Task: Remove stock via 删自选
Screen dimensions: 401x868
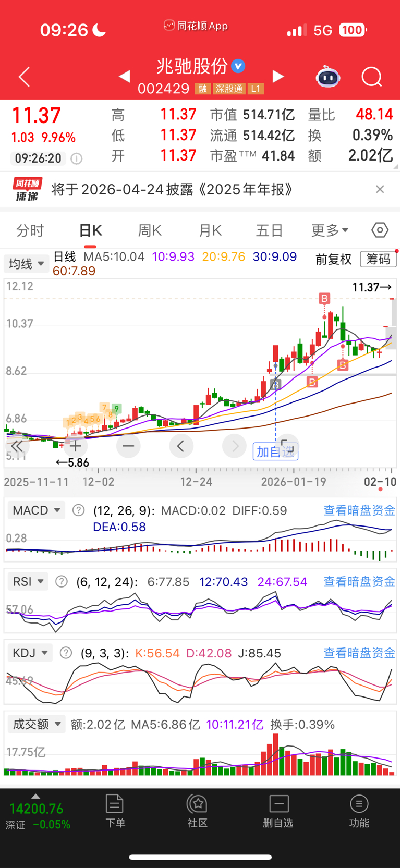Action: click(x=278, y=811)
